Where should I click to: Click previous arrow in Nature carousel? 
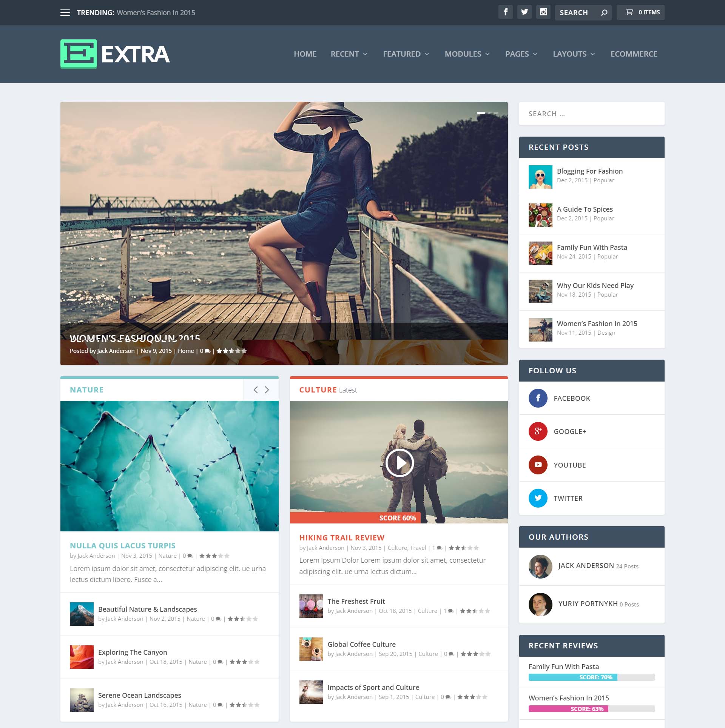(256, 389)
